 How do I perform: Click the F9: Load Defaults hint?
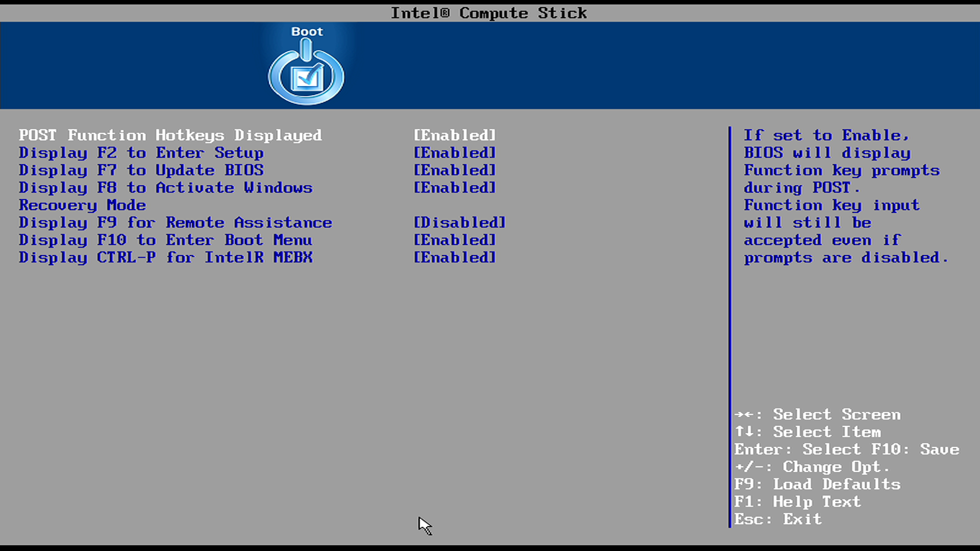tap(817, 484)
